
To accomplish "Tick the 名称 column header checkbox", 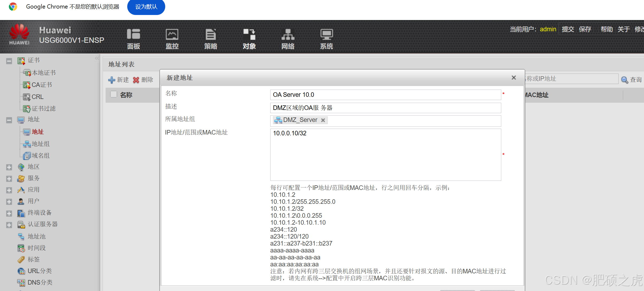I will (114, 94).
